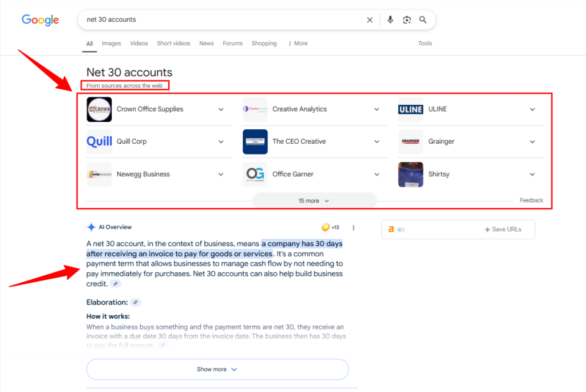Toggle the extension switch beside orange 'a'

point(401,229)
